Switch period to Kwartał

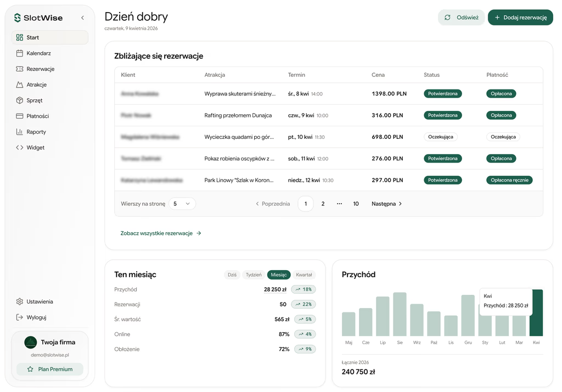pos(304,275)
